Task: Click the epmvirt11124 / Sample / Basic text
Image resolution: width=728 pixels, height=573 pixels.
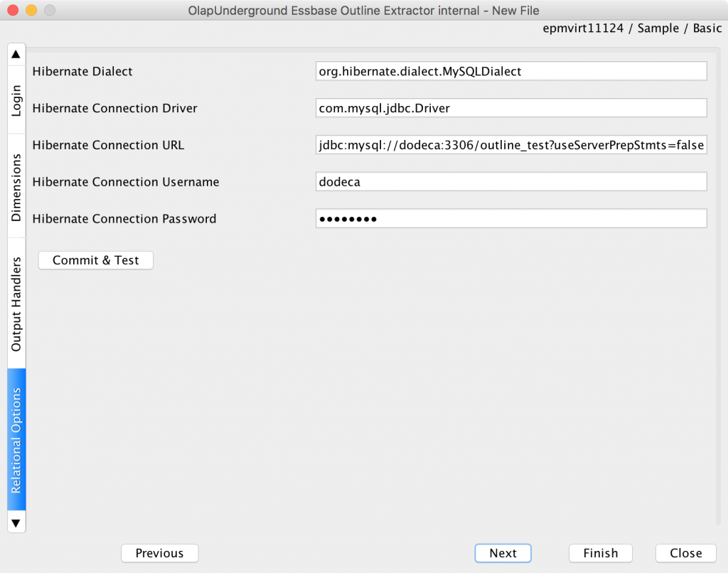Action: pos(632,28)
